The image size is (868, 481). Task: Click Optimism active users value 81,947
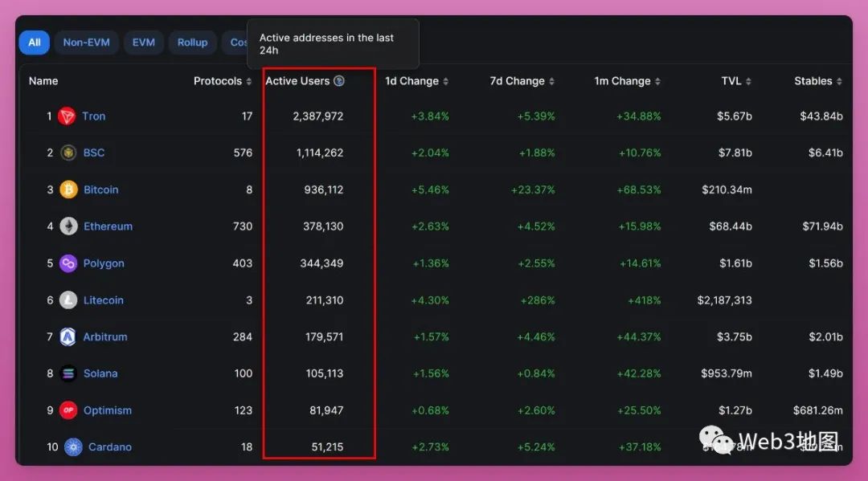coord(326,410)
